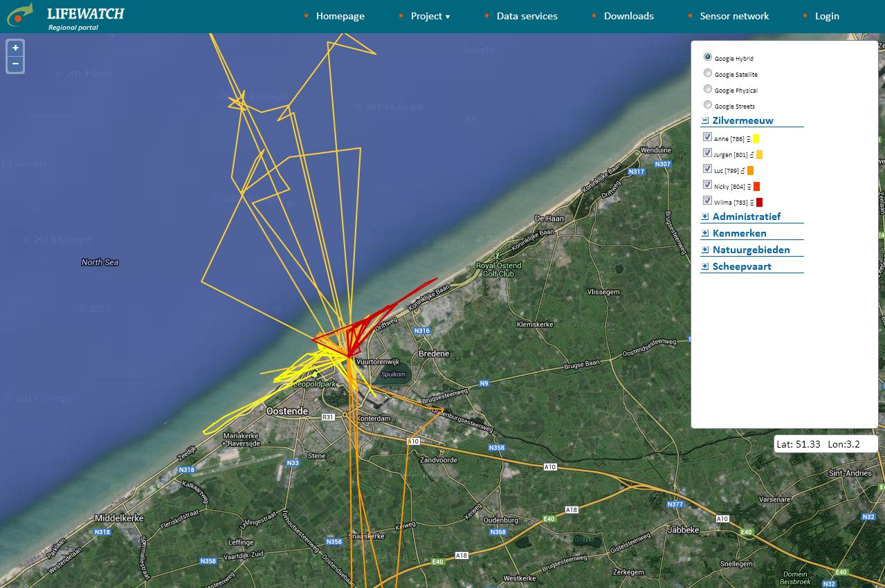Open the Sensor network page
Image resolution: width=885 pixels, height=588 pixels.
pyautogui.click(x=734, y=16)
